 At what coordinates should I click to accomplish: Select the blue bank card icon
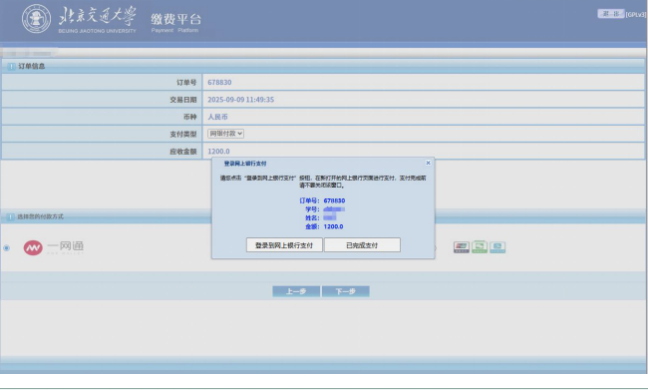(x=498, y=247)
